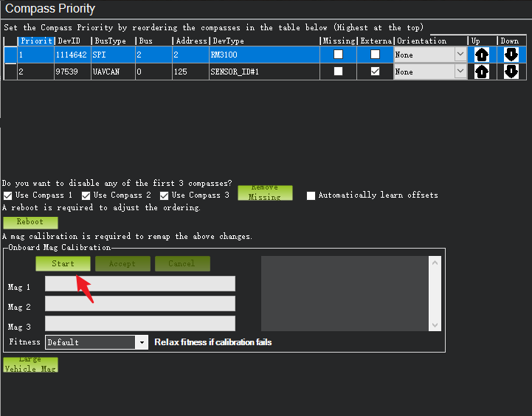Move RM3100 compass up in priority

(482, 55)
